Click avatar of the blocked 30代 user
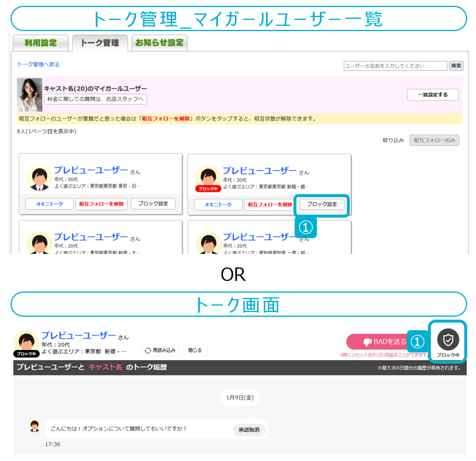 point(208,177)
